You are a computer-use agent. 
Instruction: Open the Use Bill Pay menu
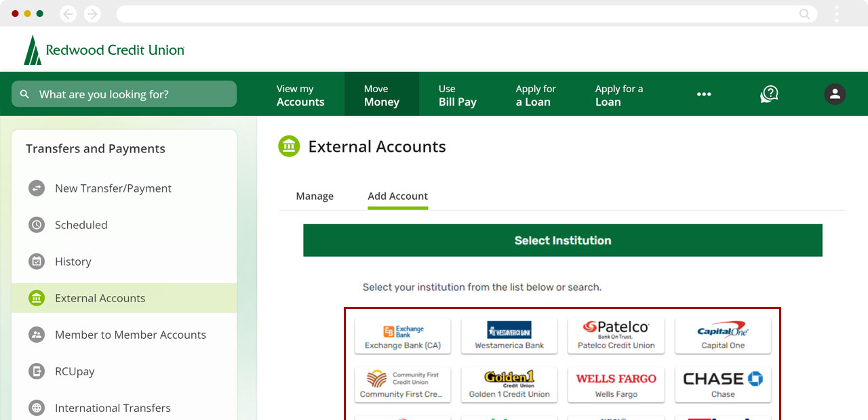click(x=458, y=95)
